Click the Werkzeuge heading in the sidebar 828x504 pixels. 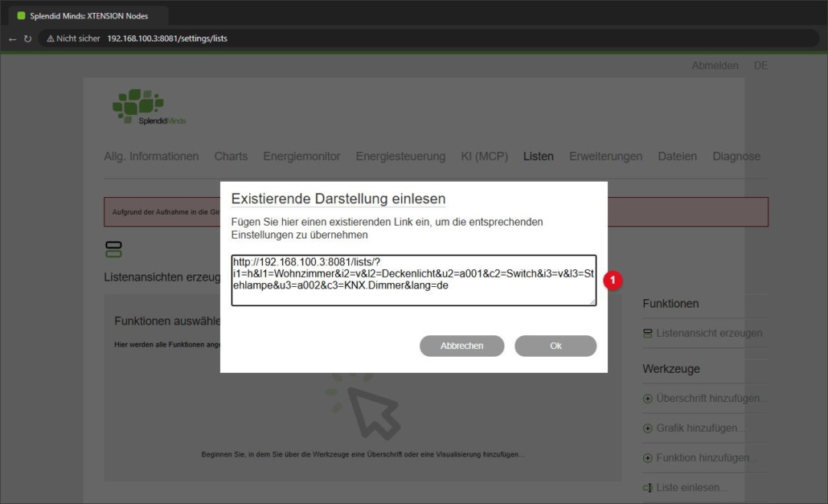click(670, 369)
